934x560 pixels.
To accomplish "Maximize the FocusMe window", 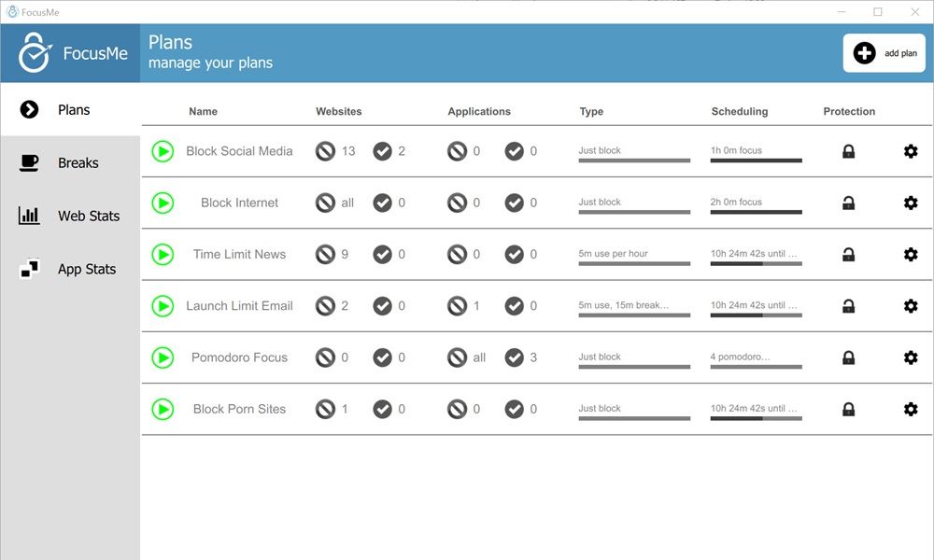I will (878, 12).
